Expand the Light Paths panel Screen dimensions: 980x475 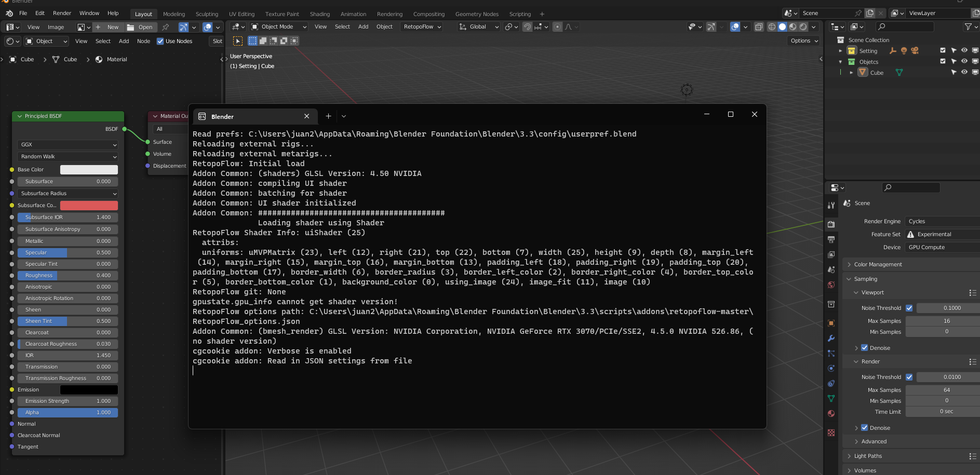911,456
